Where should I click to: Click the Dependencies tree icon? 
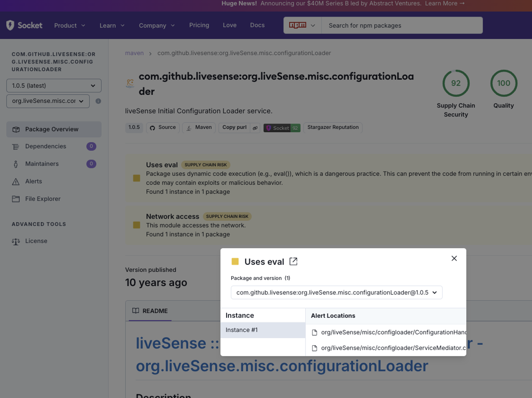(16, 147)
